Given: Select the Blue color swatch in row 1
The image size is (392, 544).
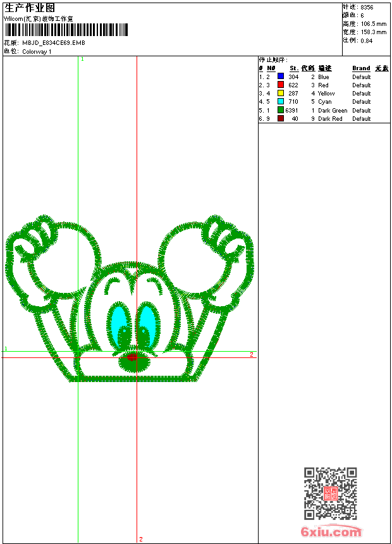Looking at the screenshot, I should [x=281, y=77].
